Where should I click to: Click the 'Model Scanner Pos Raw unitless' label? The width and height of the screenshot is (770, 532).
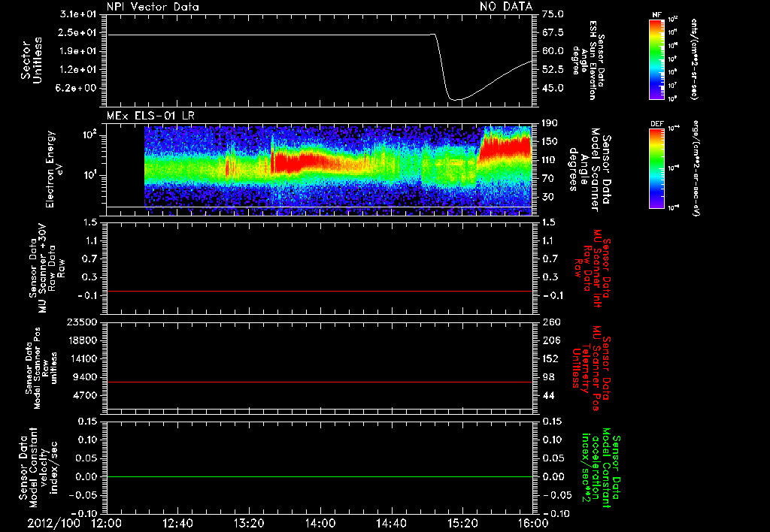coord(41,368)
